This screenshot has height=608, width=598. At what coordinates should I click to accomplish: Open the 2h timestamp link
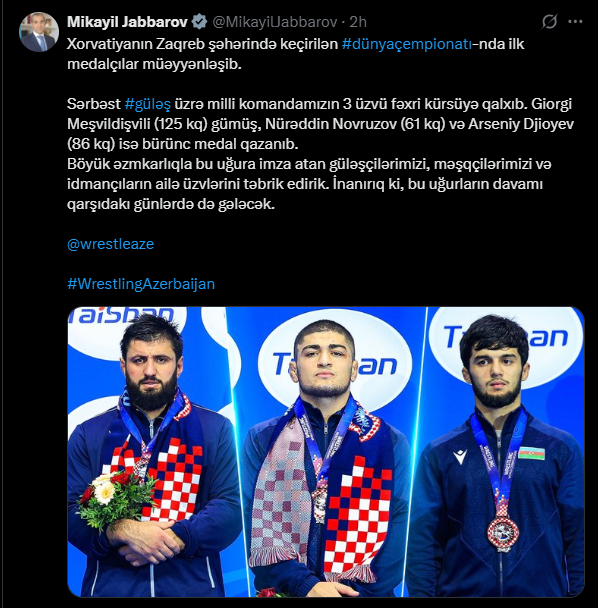pyautogui.click(x=358, y=22)
